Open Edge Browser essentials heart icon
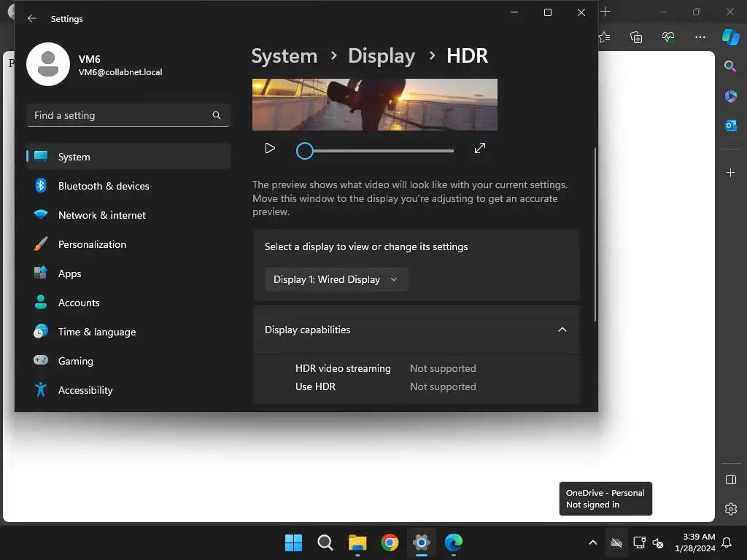Screen dimensions: 747x560 [x=668, y=37]
